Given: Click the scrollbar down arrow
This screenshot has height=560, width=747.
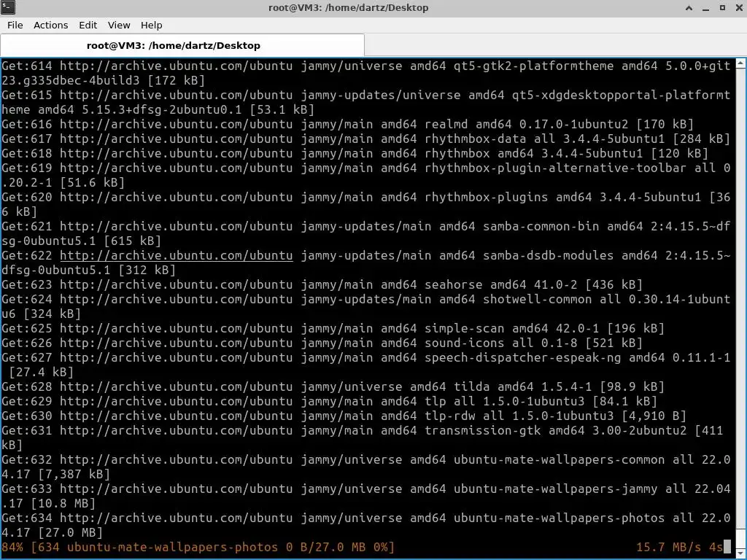Looking at the screenshot, I should (741, 553).
